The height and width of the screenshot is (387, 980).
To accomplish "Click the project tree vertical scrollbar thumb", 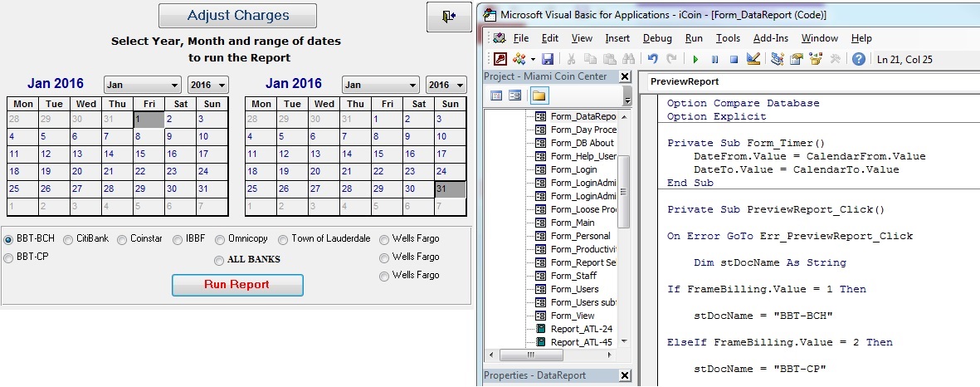I will 624,191.
